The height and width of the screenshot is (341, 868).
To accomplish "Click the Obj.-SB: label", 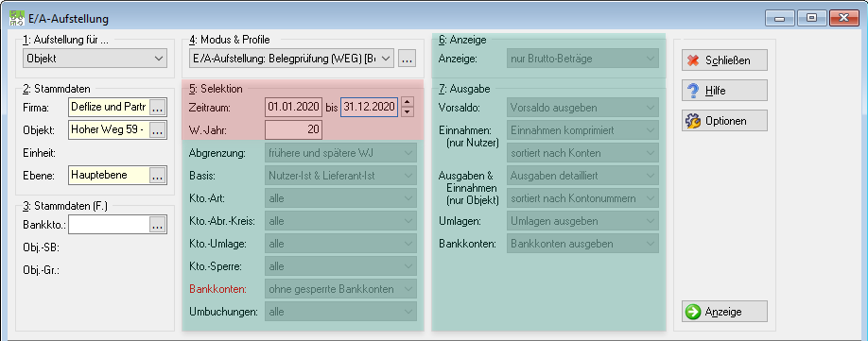I will [41, 247].
